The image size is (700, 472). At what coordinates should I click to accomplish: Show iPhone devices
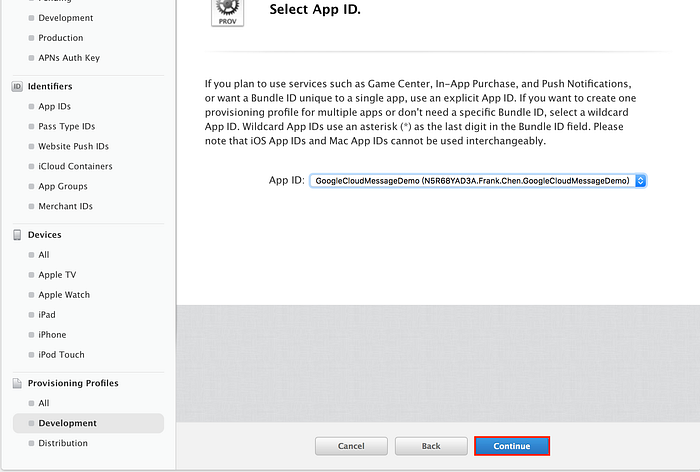point(52,334)
